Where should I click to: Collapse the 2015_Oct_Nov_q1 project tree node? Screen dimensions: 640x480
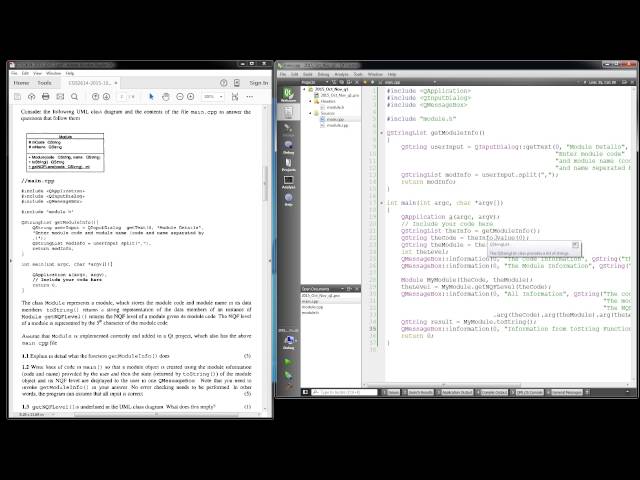(304, 89)
